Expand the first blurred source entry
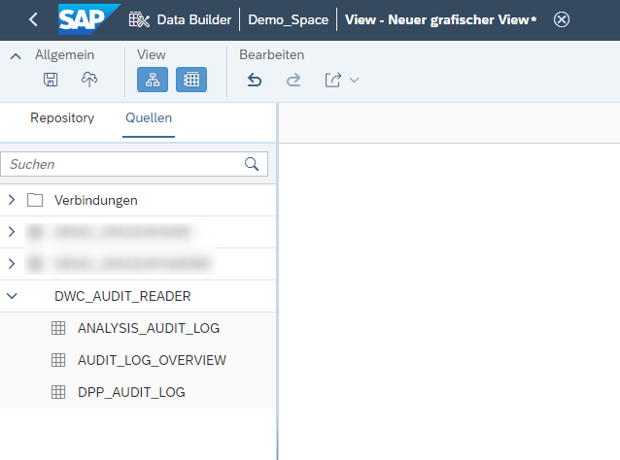Screen dimensions: 620x460 [12, 232]
